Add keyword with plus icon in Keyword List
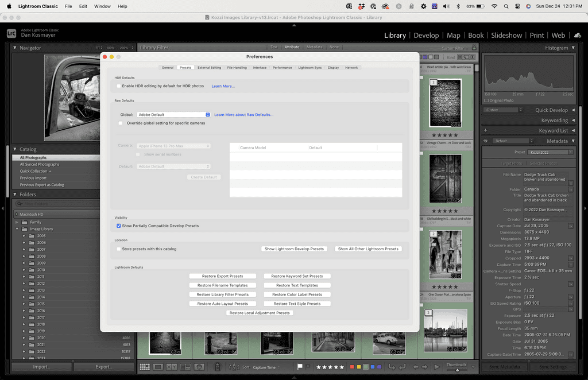 486,130
